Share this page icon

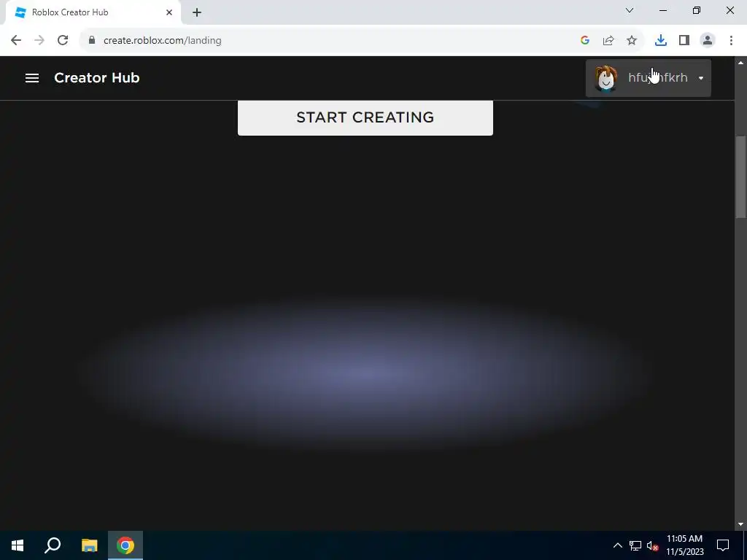coord(608,41)
